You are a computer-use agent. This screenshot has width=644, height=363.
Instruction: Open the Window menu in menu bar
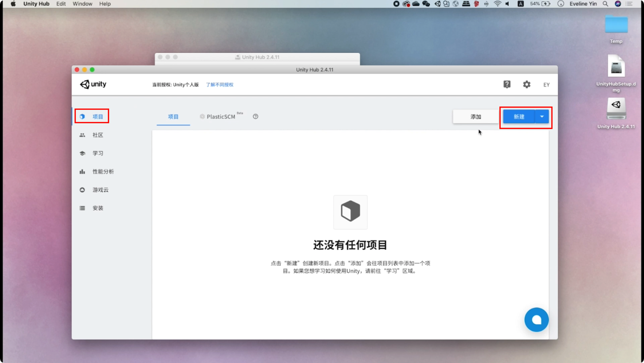tap(82, 4)
